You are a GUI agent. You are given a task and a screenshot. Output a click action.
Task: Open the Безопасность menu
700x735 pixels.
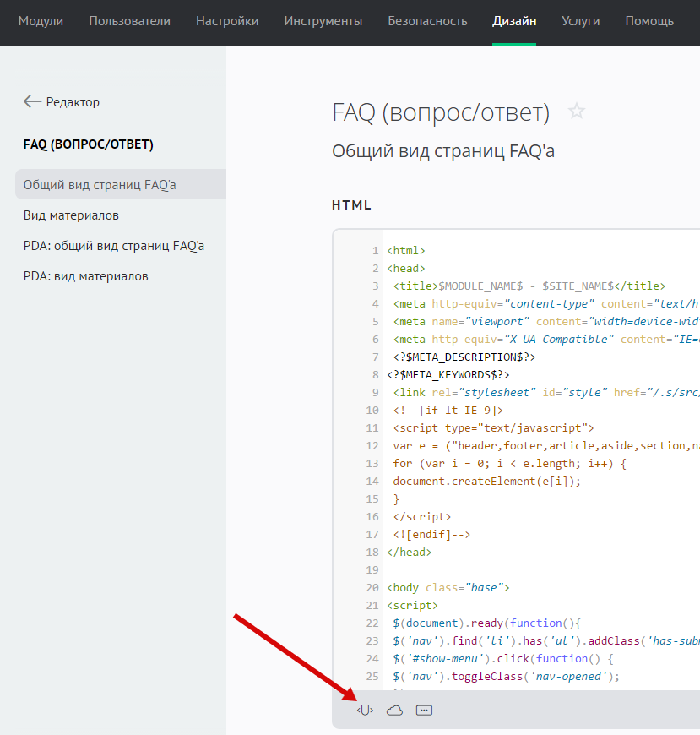pos(427,21)
